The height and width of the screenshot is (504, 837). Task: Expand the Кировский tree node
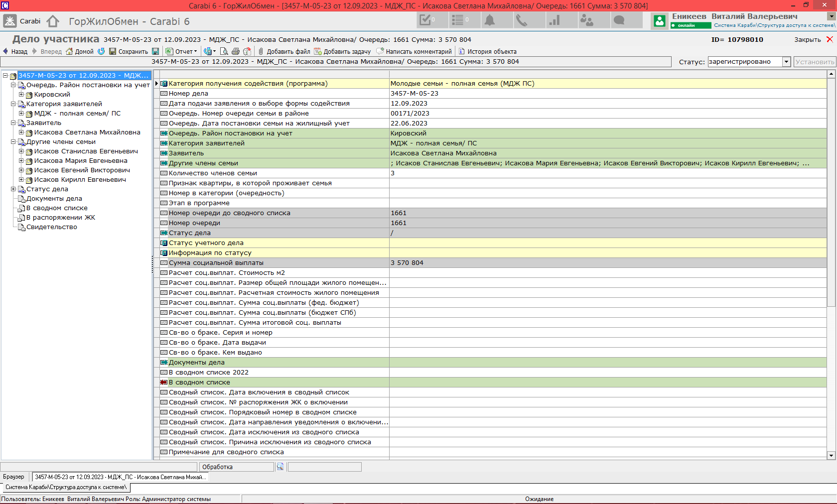click(21, 95)
